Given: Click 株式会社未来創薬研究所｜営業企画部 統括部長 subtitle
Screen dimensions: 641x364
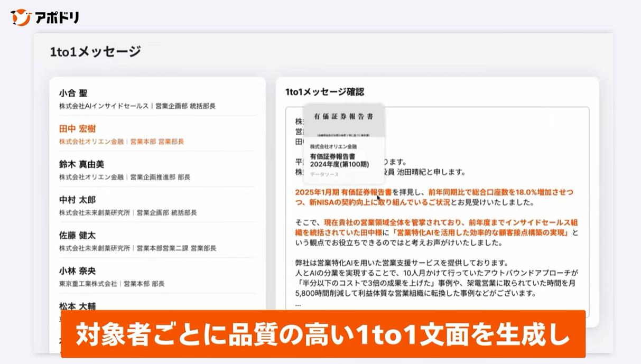Looking at the screenshot, I should click(128, 212).
